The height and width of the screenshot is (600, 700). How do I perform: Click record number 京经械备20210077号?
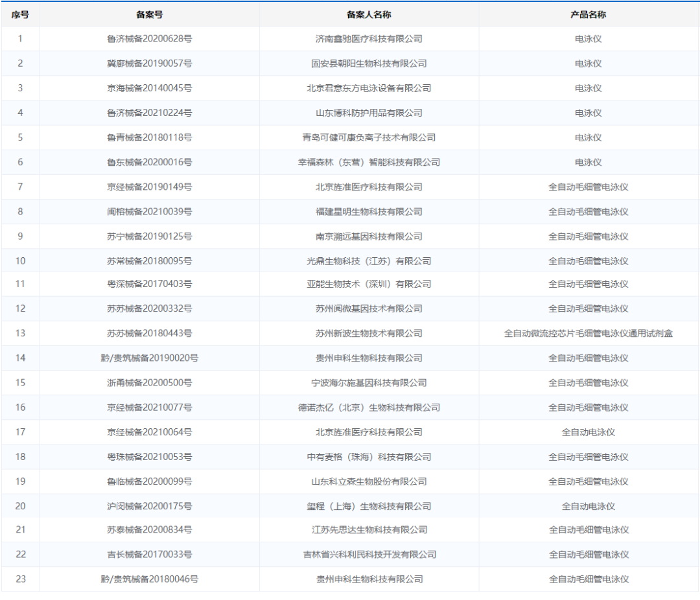[150, 407]
